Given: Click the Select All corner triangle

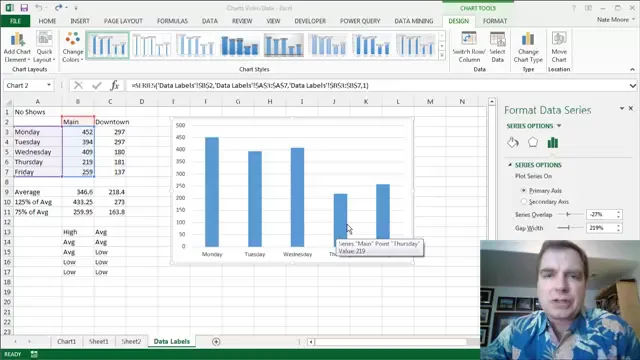Looking at the screenshot, I should (8, 102).
